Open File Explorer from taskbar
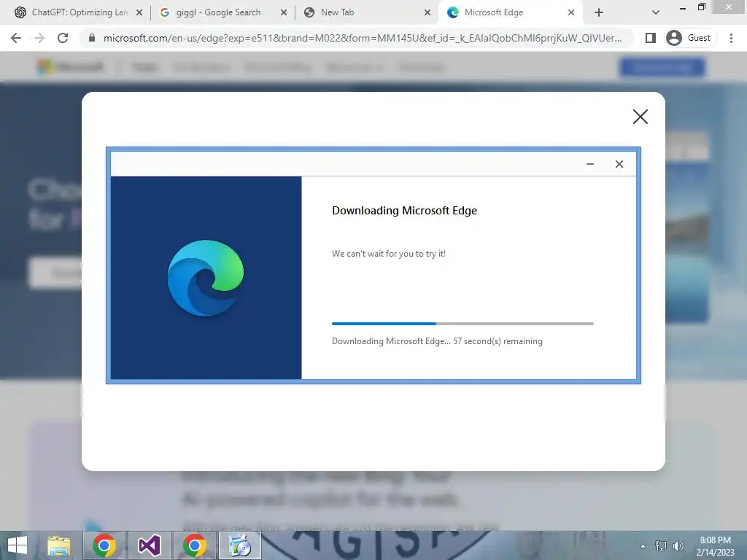Image resolution: width=747 pixels, height=560 pixels. coord(59,545)
